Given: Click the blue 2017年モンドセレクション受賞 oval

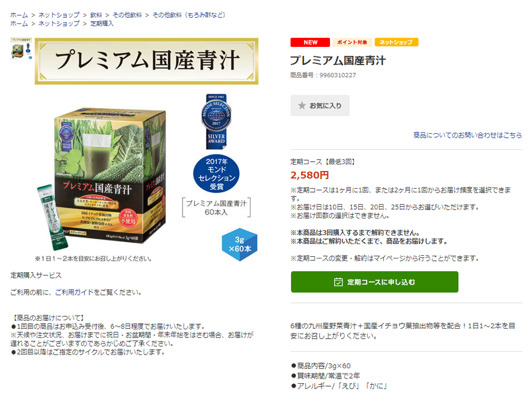Looking at the screenshot, I should [216, 174].
